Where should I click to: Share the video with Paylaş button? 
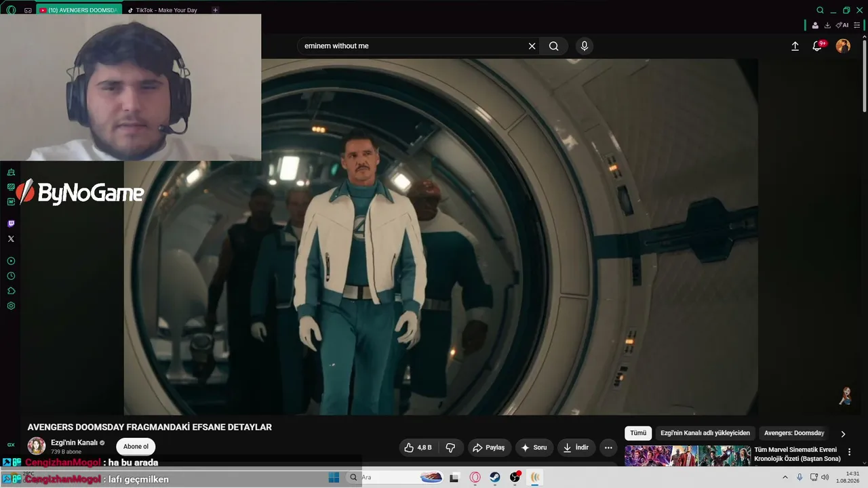pos(489,447)
